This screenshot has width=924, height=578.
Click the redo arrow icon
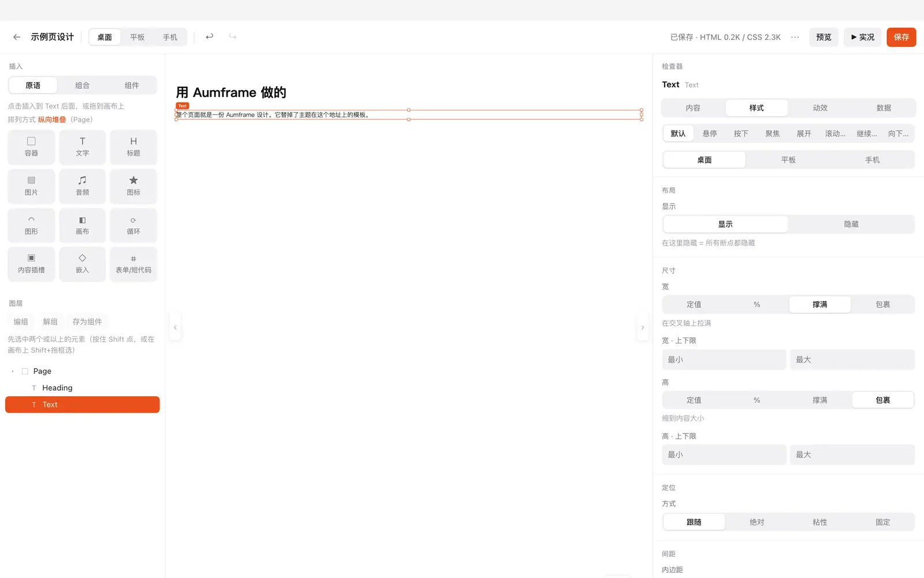click(233, 36)
